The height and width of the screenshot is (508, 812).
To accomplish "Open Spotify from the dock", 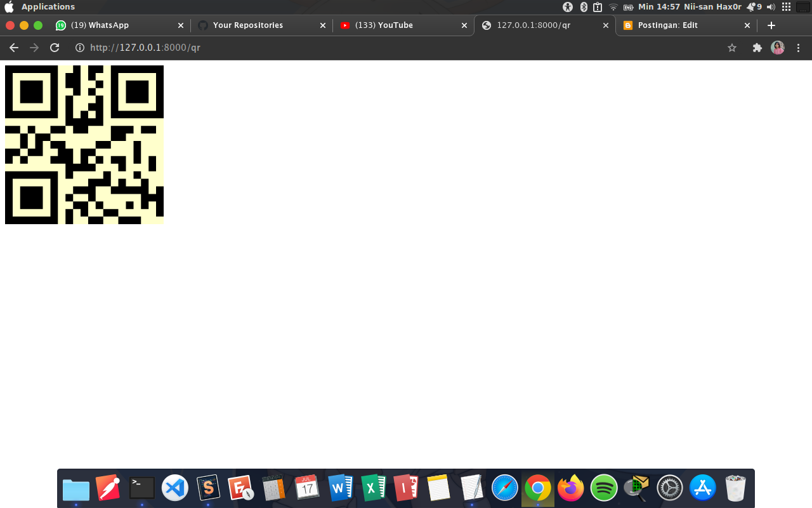I will click(x=604, y=488).
